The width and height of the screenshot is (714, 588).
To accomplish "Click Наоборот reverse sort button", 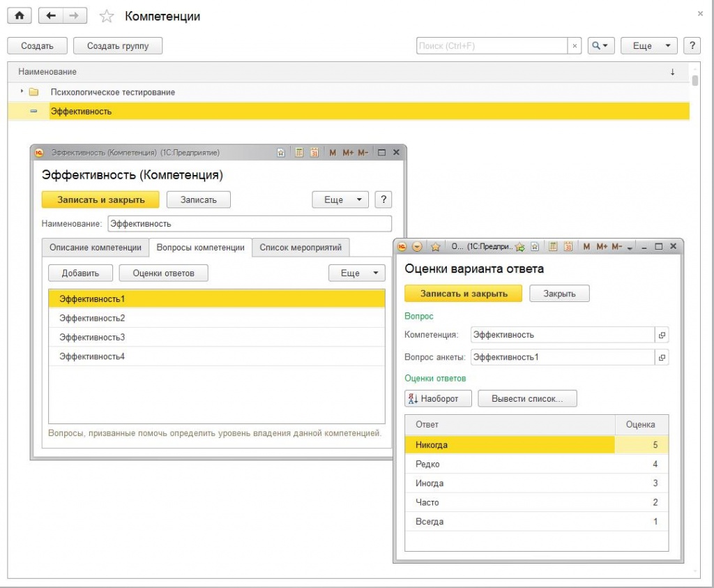I will 438,398.
